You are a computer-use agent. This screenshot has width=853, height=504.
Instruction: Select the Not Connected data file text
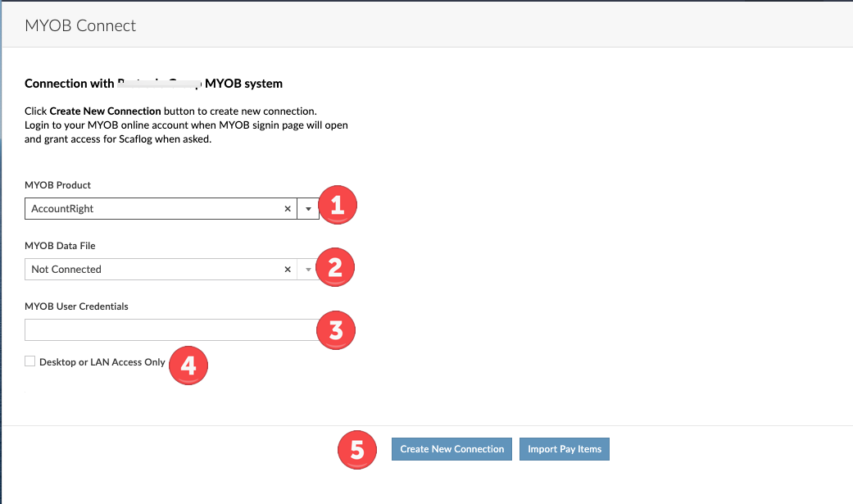[x=66, y=270]
